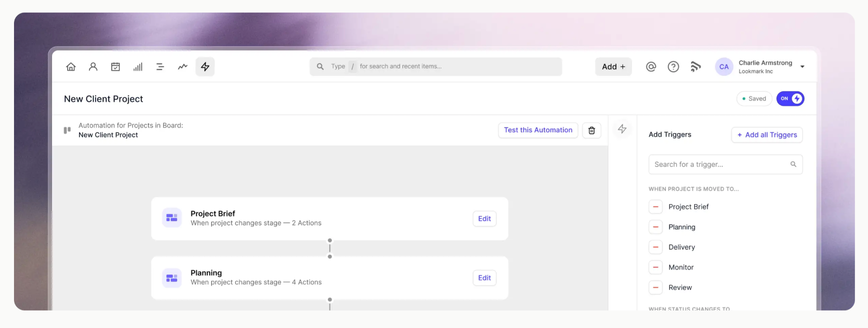This screenshot has height=328, width=868.
Task: Click the Delivery trigger label
Action: point(682,247)
